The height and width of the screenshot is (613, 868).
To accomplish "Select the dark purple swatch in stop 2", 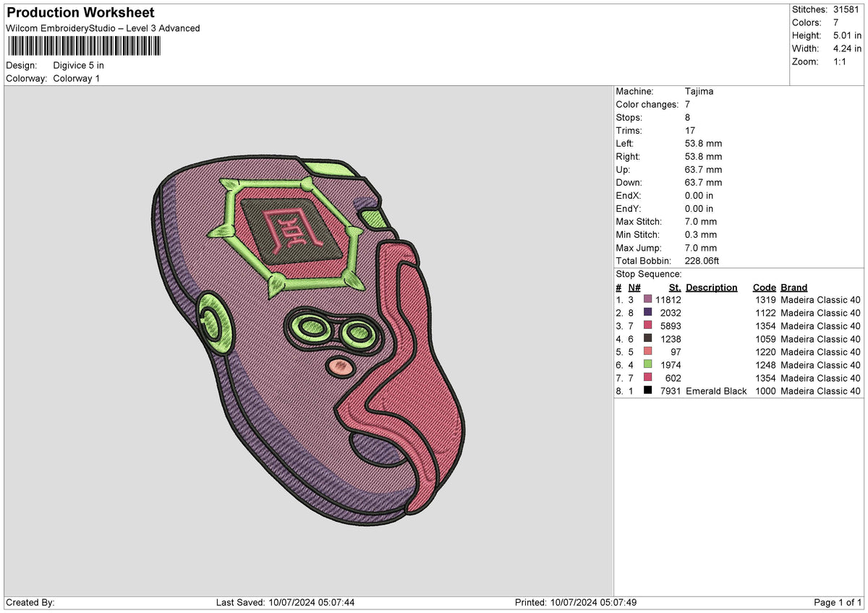I will tap(647, 313).
